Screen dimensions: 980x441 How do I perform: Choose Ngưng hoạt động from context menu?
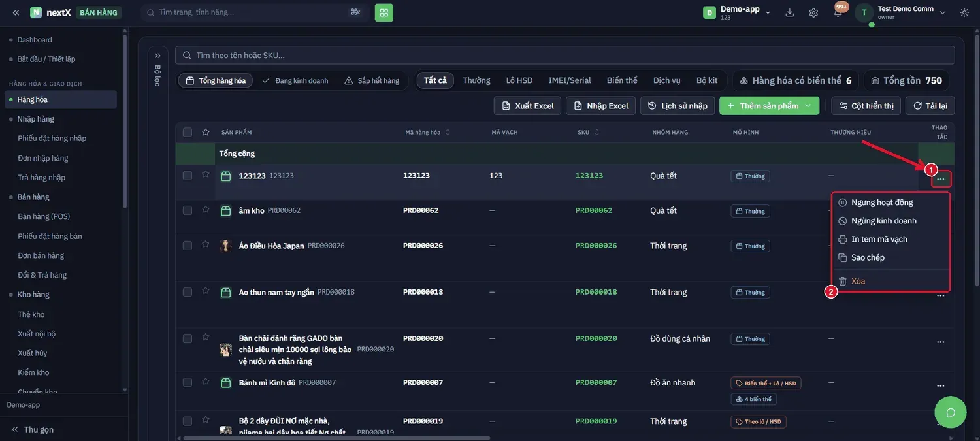tap(891, 203)
